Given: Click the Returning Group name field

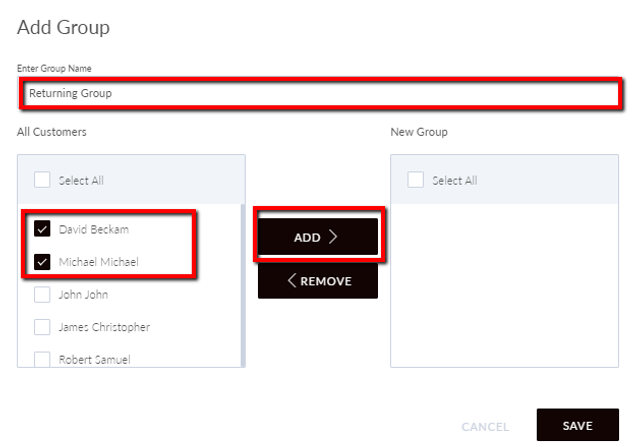Looking at the screenshot, I should tap(321, 93).
